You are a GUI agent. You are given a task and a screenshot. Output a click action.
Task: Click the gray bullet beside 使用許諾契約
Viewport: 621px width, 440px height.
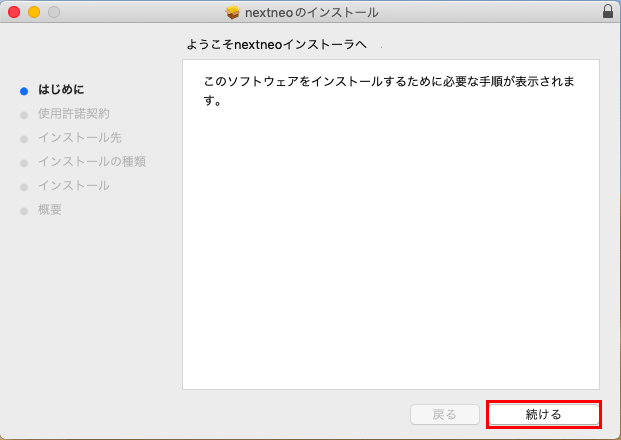click(x=24, y=114)
